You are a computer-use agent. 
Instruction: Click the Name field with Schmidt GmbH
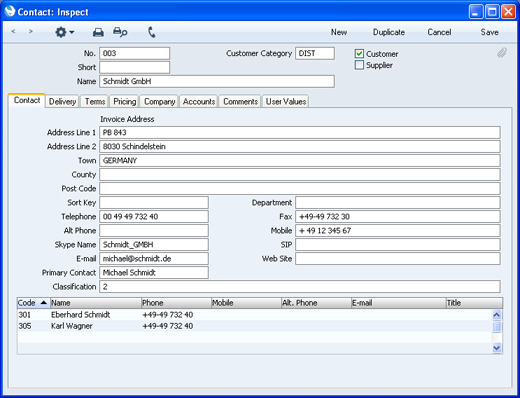pyautogui.click(x=217, y=81)
